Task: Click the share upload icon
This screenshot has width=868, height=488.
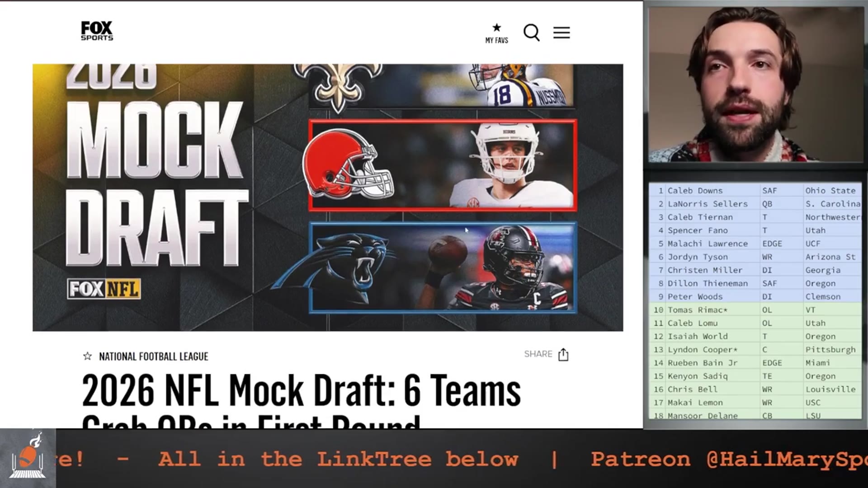Action: (x=563, y=355)
